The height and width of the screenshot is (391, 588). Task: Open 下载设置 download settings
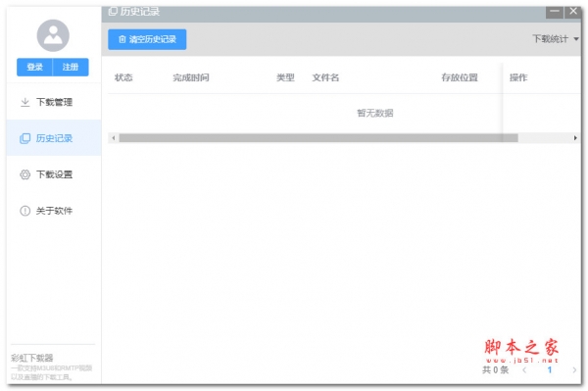click(x=54, y=174)
